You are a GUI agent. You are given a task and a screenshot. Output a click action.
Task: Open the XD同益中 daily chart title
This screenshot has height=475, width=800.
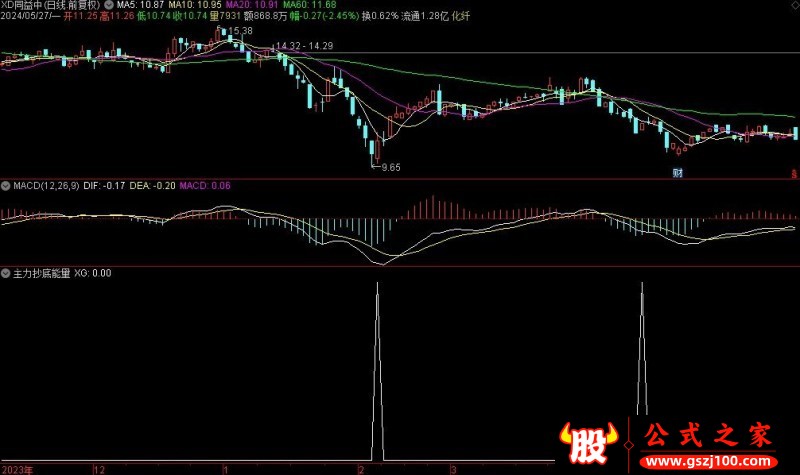50,5
